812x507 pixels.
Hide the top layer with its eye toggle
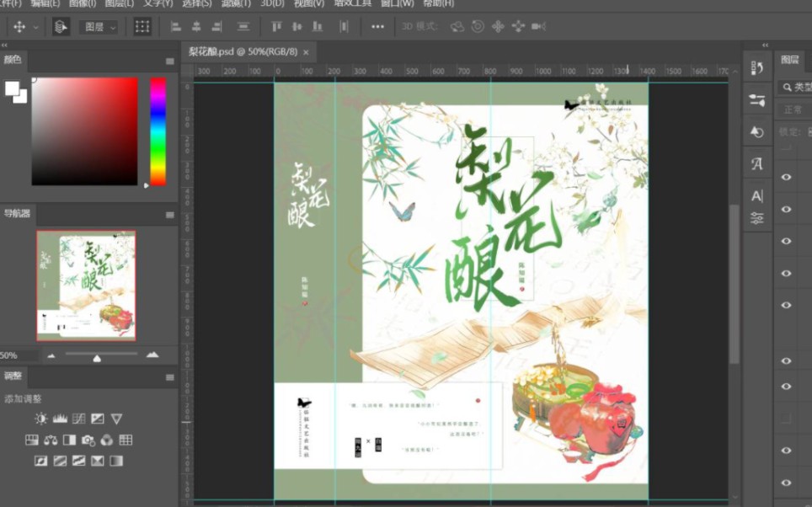[x=785, y=177]
